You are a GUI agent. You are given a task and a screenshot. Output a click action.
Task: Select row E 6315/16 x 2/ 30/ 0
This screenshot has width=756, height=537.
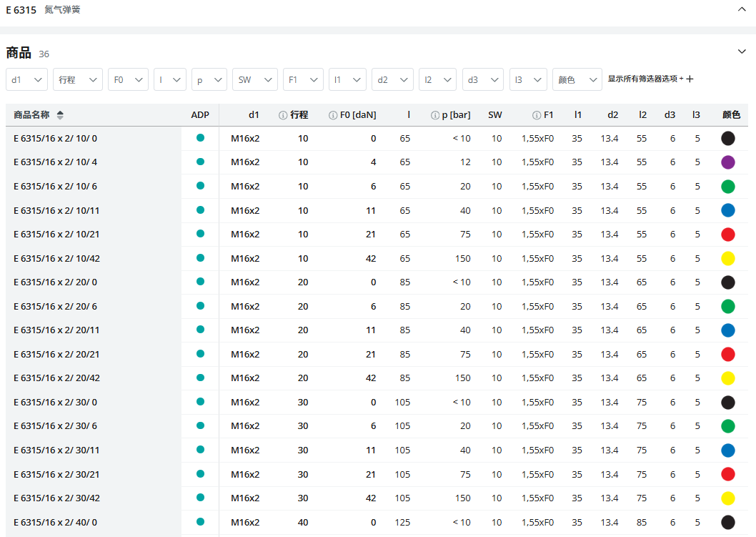[x=377, y=402]
